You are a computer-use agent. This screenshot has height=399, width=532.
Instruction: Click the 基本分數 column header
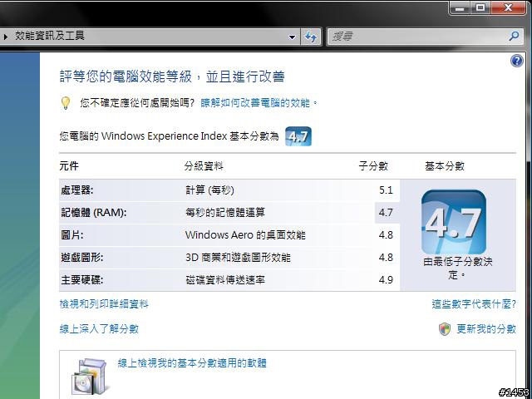click(445, 166)
